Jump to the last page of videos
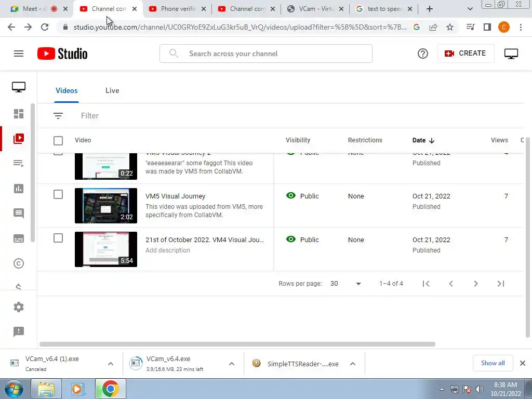 coord(501,284)
